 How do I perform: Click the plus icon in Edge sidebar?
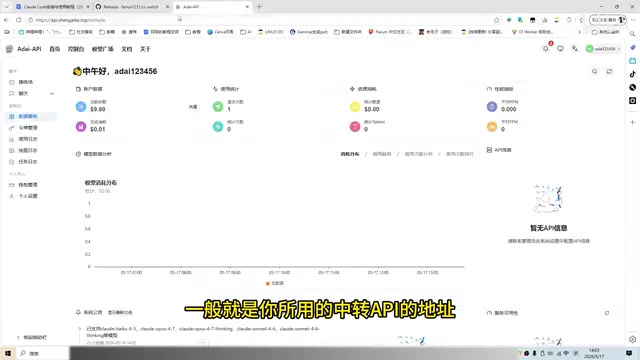(633, 122)
